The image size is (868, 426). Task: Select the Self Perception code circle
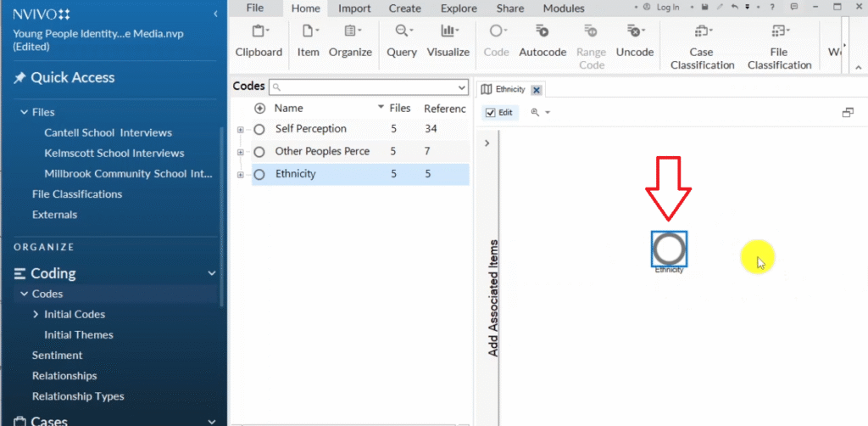(x=259, y=129)
